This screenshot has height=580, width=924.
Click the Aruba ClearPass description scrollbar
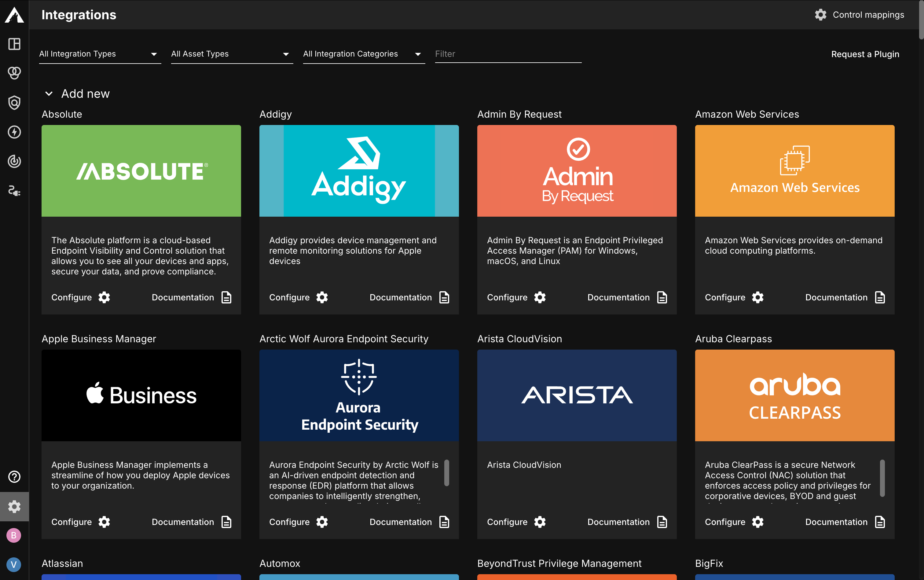pyautogui.click(x=882, y=478)
